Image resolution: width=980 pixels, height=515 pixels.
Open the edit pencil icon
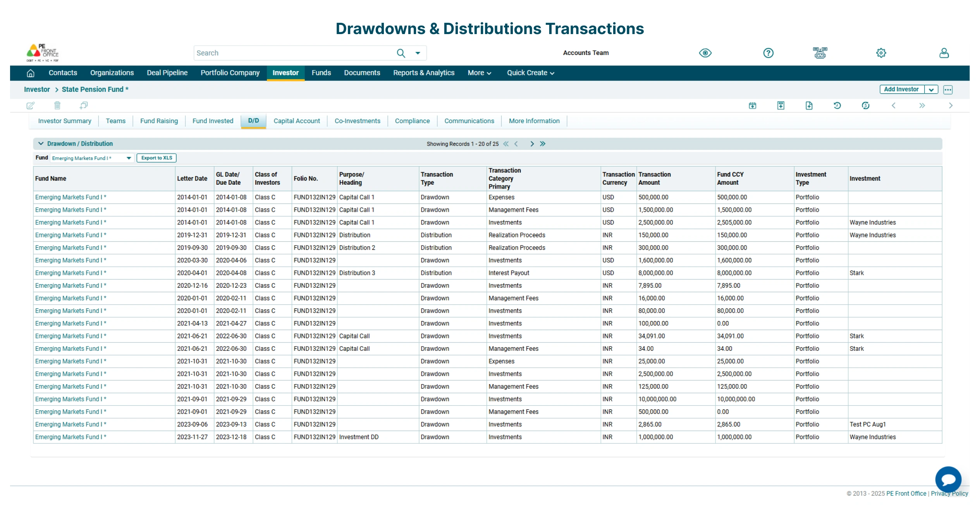(x=31, y=105)
